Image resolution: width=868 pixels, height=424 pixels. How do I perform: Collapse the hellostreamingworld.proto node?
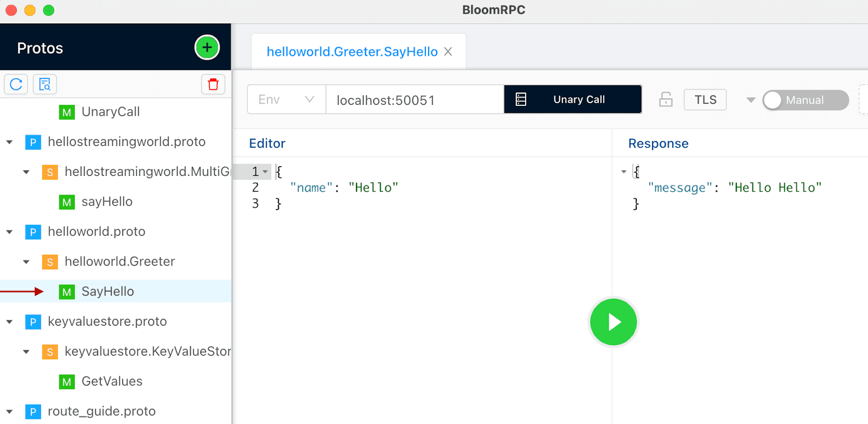(9, 142)
